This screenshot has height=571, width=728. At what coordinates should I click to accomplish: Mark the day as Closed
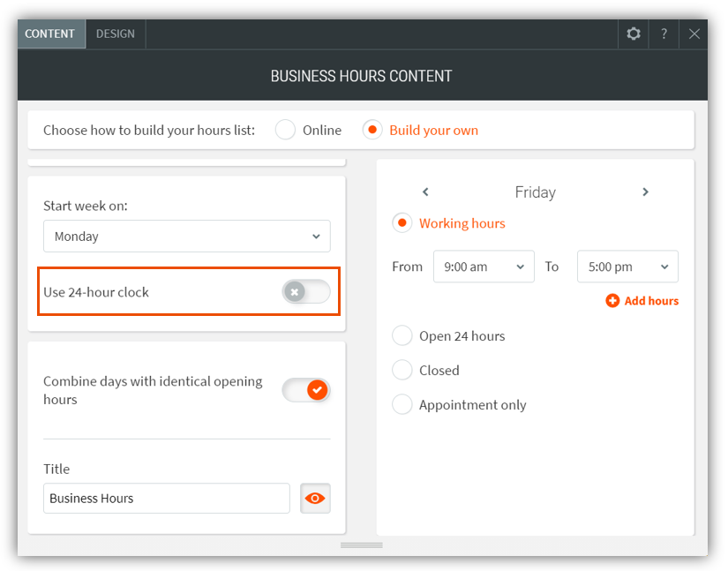pyautogui.click(x=402, y=371)
